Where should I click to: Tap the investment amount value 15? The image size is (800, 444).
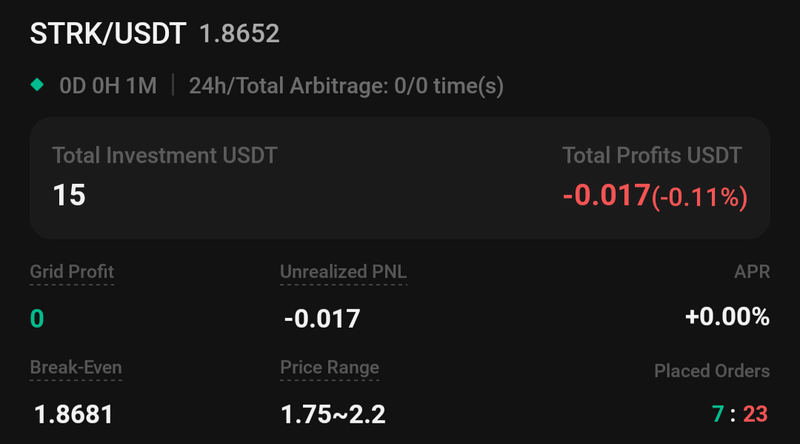(69, 194)
